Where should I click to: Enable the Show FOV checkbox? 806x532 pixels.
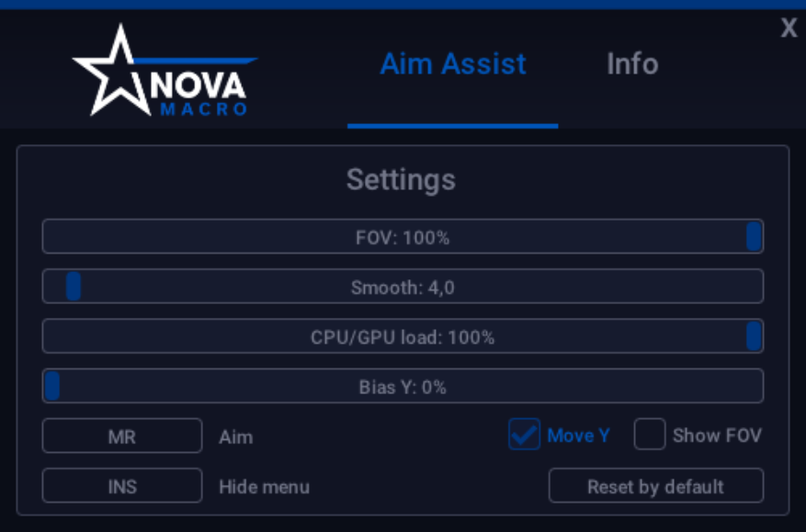click(649, 436)
